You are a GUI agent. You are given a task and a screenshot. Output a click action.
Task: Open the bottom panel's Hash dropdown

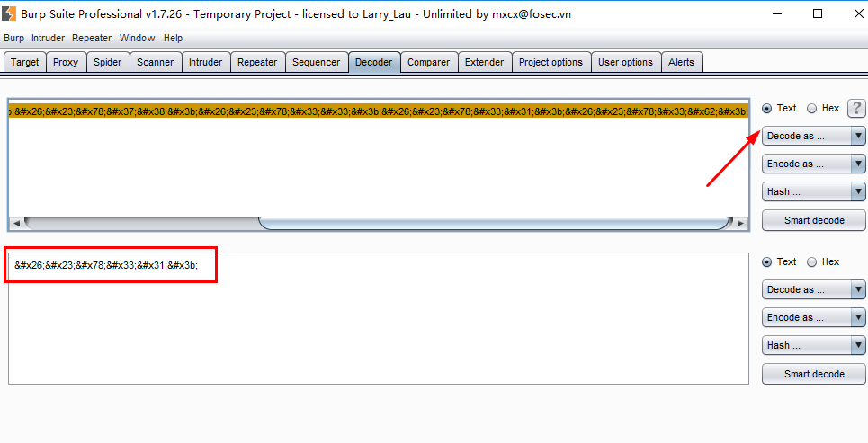(814, 345)
